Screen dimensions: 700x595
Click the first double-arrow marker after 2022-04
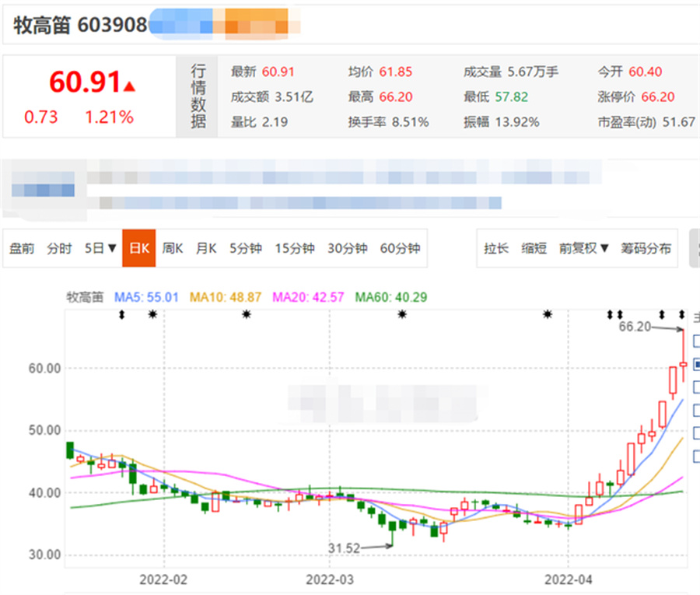(611, 314)
